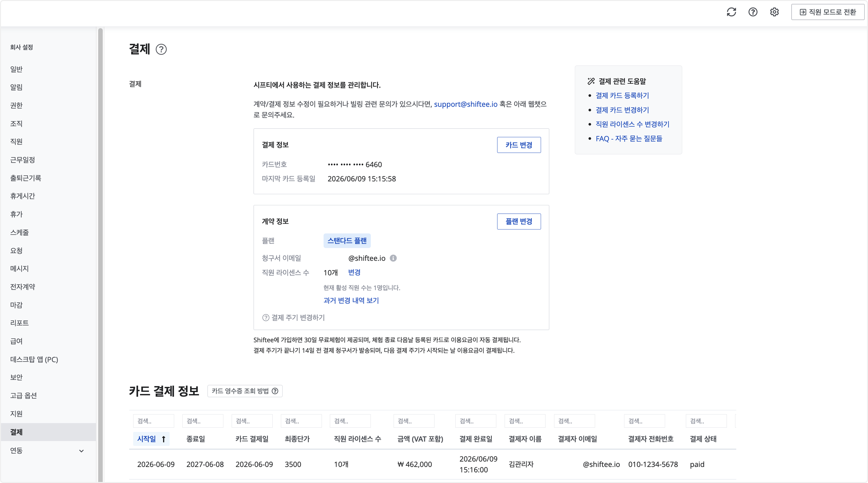This screenshot has width=868, height=483.
Task: Open 직원 라이센스 수 변경하기 help link
Action: pos(632,124)
